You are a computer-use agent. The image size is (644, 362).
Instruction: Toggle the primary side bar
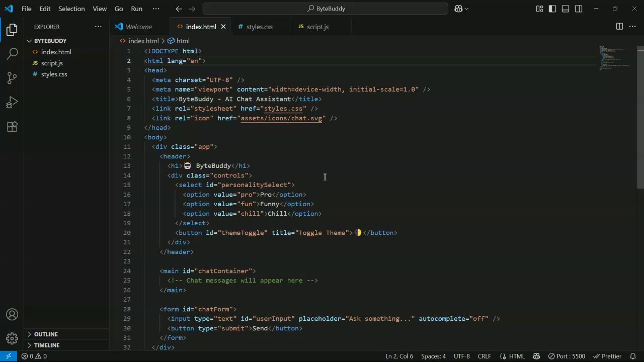click(x=552, y=9)
